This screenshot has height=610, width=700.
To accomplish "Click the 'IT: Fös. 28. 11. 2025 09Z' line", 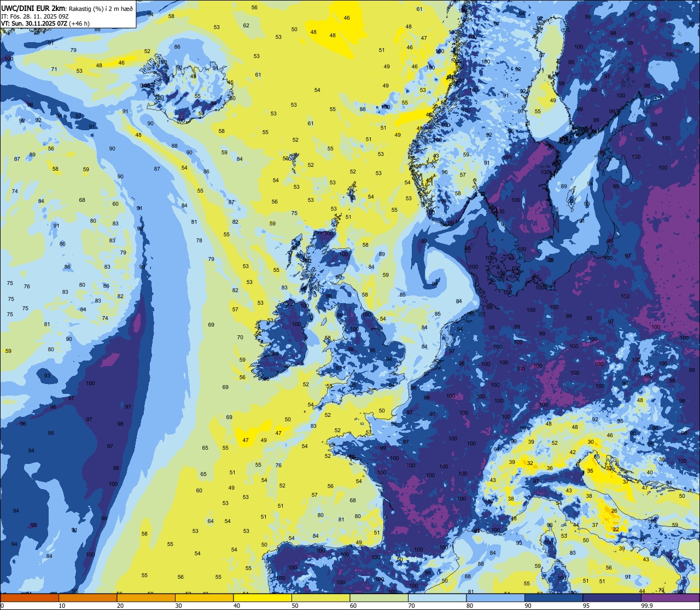I will [x=35, y=16].
